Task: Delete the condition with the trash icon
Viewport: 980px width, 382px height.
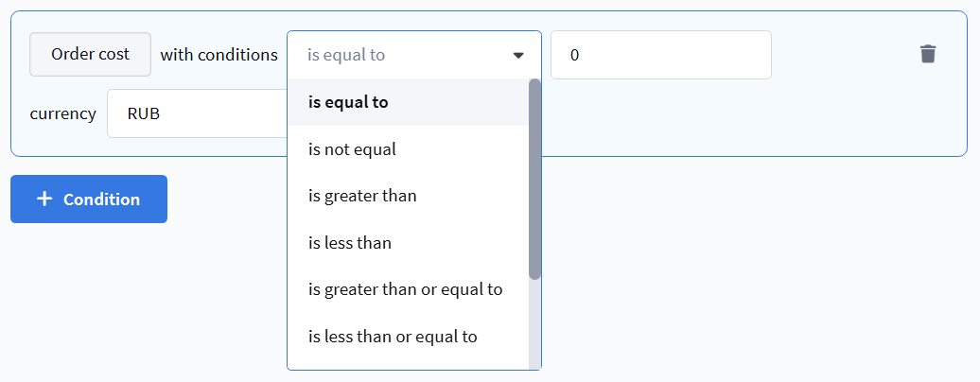Action: (928, 54)
